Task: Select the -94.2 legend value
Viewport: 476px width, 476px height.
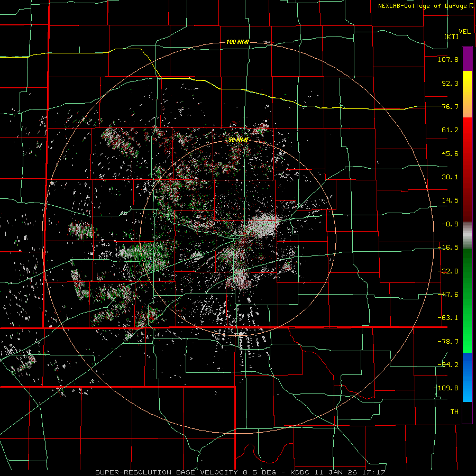Action: tap(448, 364)
